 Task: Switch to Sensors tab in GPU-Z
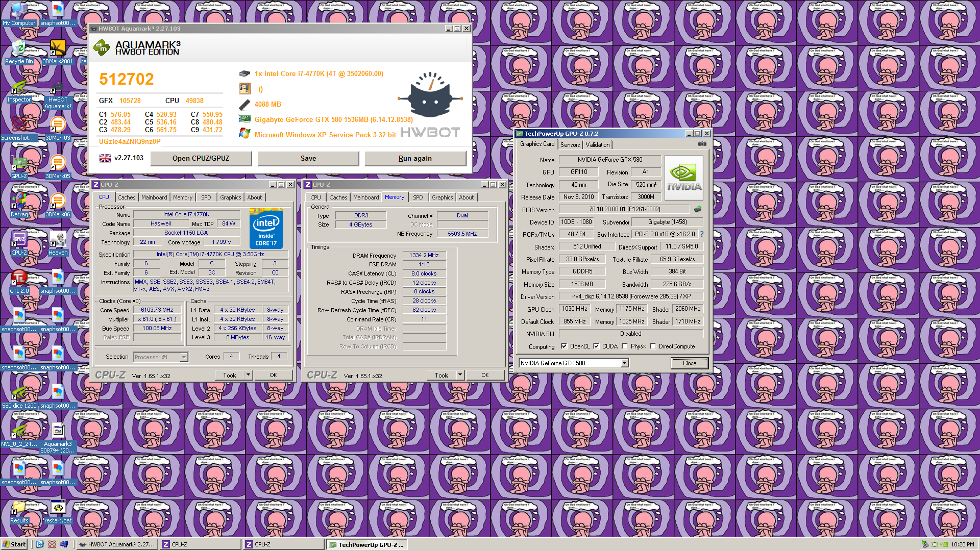tap(570, 145)
